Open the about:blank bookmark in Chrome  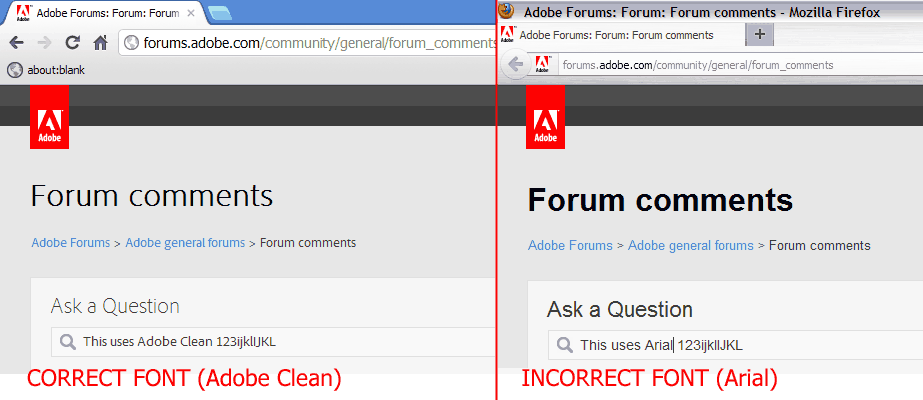[x=46, y=70]
